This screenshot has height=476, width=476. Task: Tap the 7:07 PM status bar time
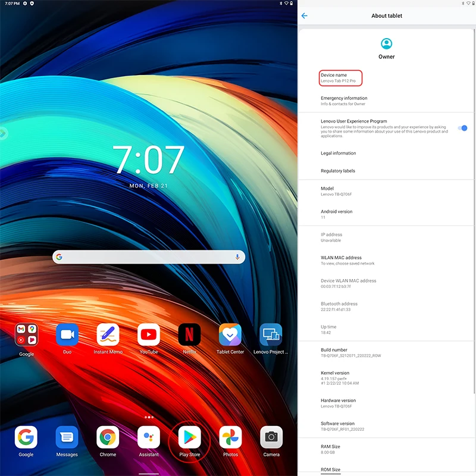(x=12, y=4)
